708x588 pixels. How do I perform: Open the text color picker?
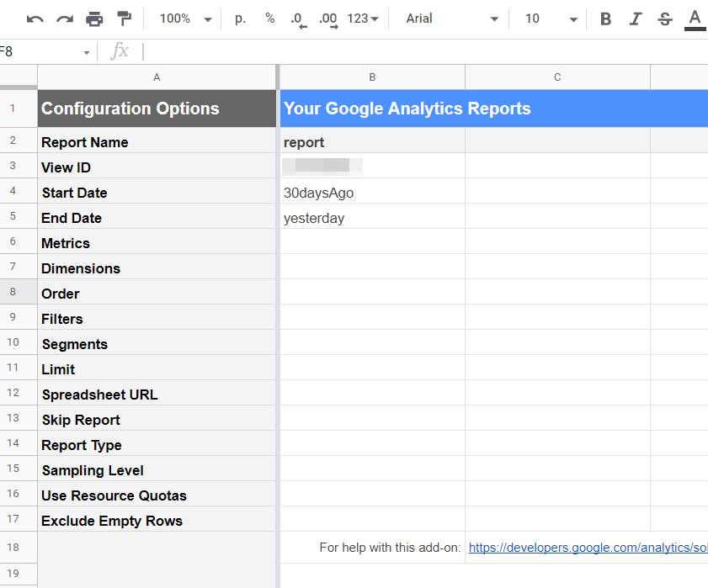tap(695, 20)
